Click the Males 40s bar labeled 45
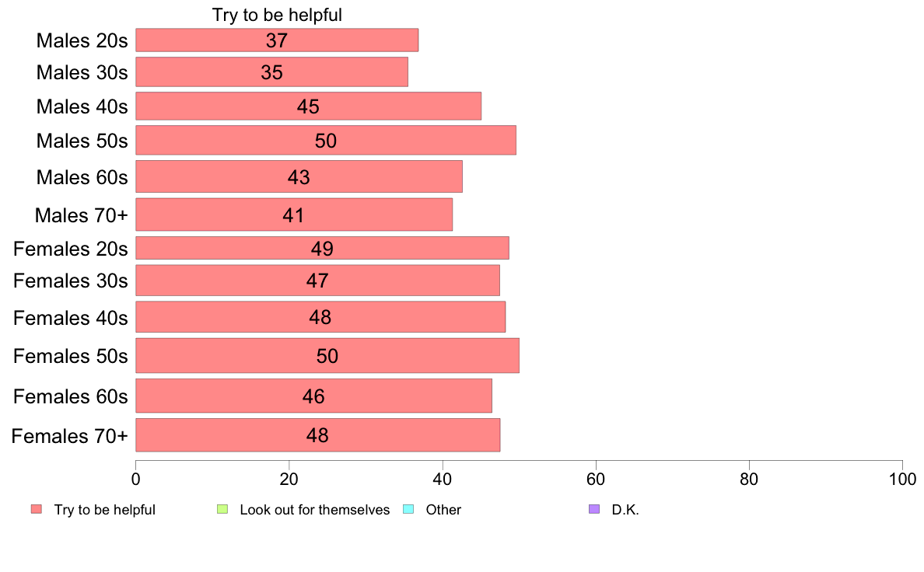The width and height of the screenshot is (924, 572). point(308,106)
